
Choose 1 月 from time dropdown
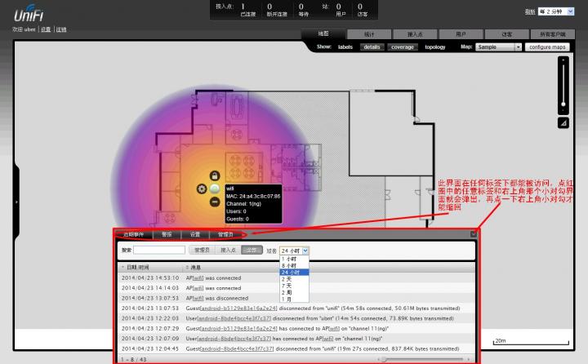[294, 300]
